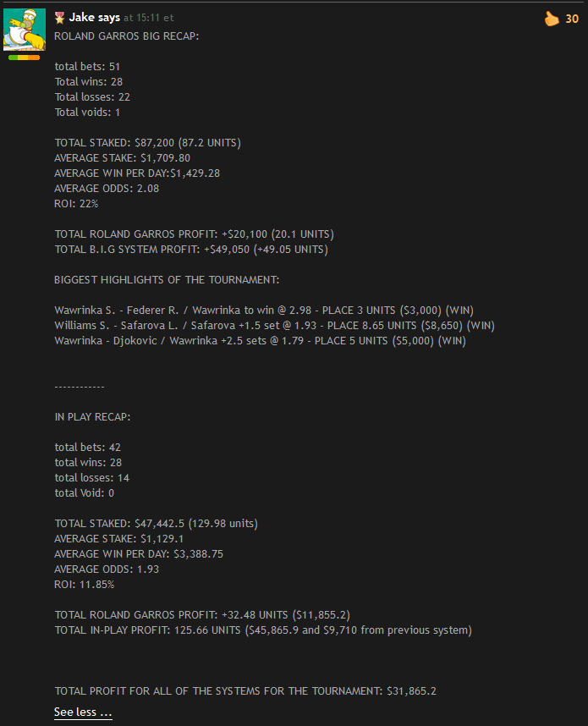Screen dimensions: 588x726
Task: Click the ROI: 22% line
Action: (76, 204)
